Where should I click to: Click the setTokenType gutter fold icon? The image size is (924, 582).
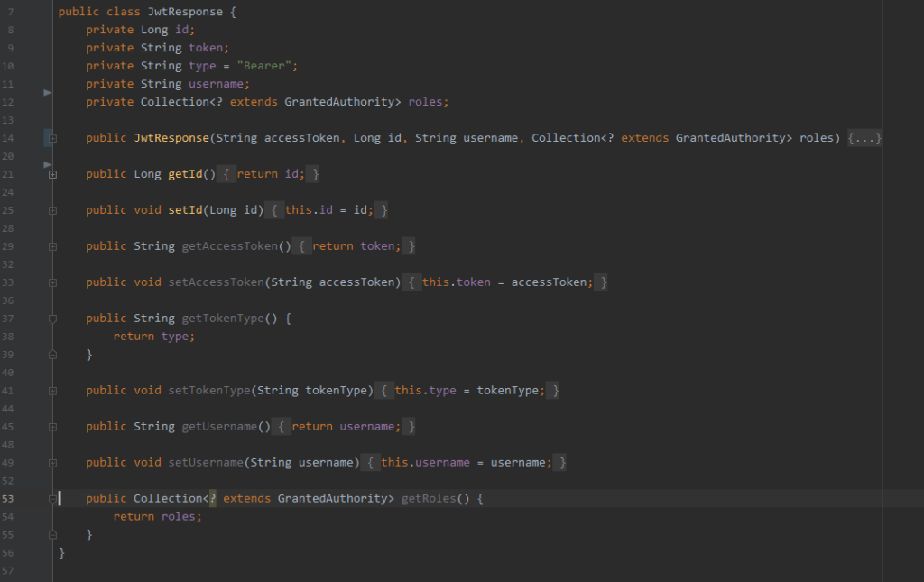[52, 391]
